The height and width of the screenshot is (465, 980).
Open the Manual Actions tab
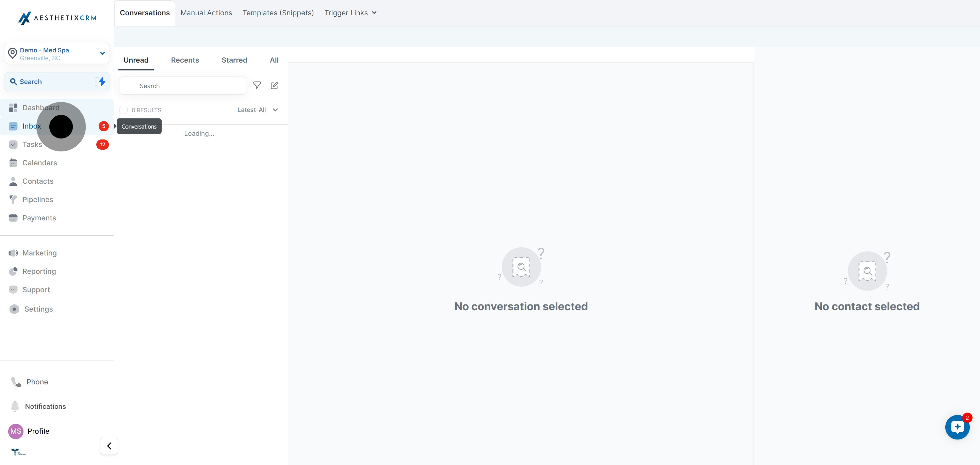coord(206,13)
